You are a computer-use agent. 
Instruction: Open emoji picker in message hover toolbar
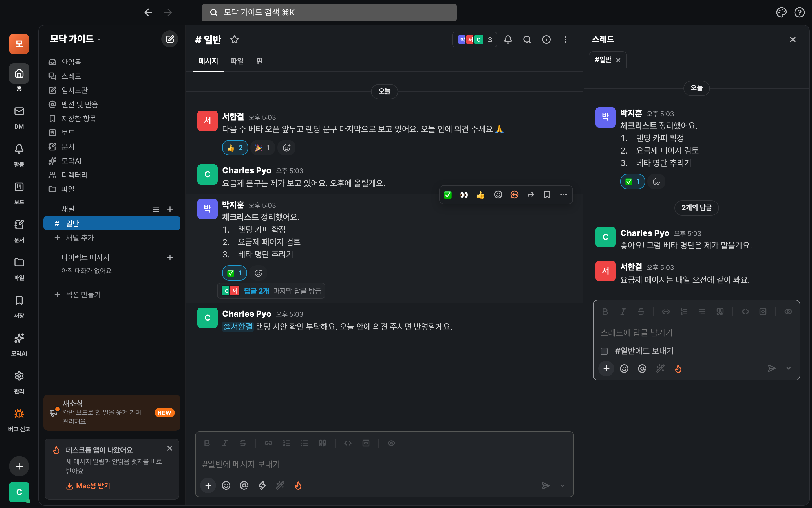click(x=498, y=194)
